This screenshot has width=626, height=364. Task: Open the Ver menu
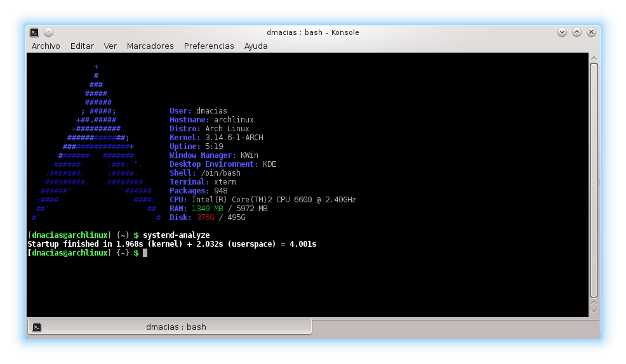(110, 46)
